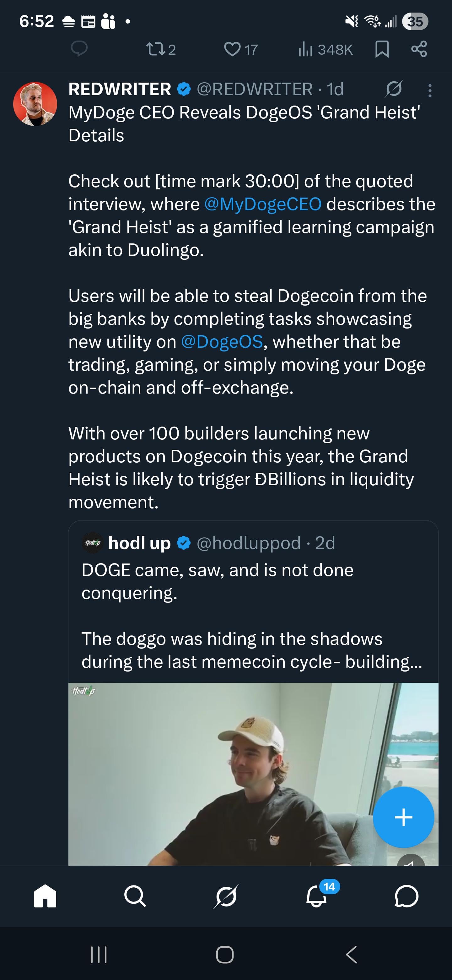This screenshot has width=452, height=980.
Task: Compose a new post with plus button
Action: pos(403,817)
